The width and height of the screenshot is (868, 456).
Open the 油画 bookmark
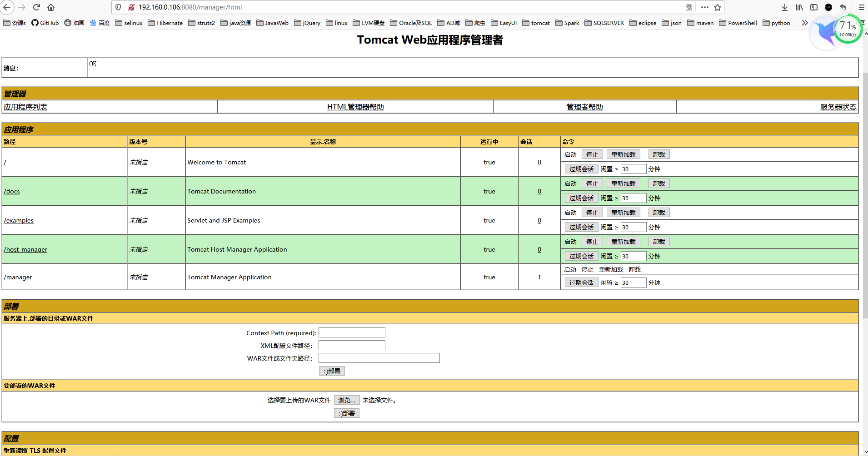74,23
